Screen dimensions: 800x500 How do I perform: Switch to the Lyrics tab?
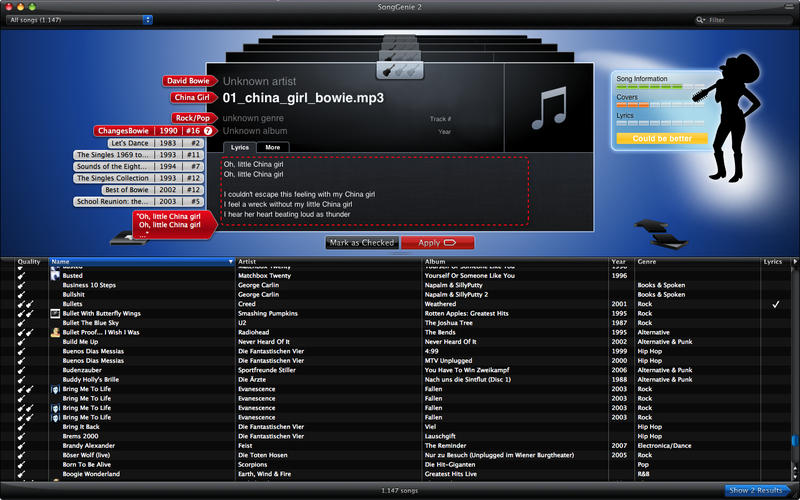[240, 147]
